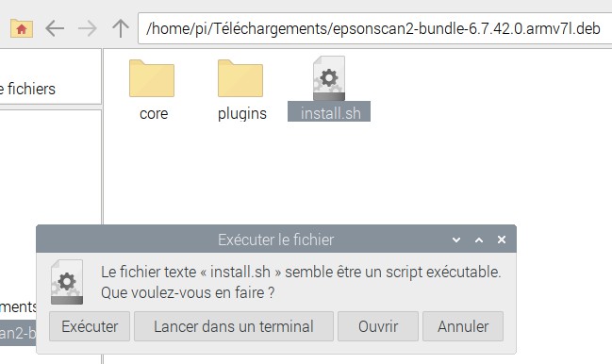Roll down the dialog with down chevron
The height and width of the screenshot is (364, 612).
click(x=456, y=240)
